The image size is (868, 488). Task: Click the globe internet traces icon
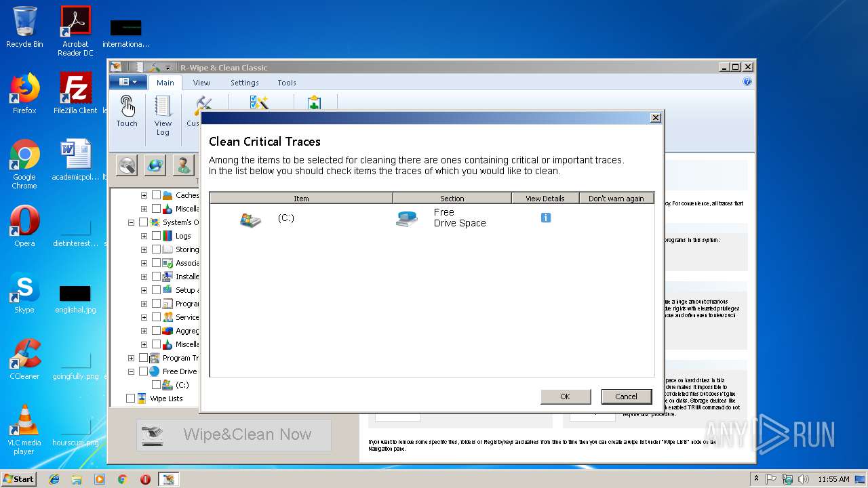tap(155, 165)
